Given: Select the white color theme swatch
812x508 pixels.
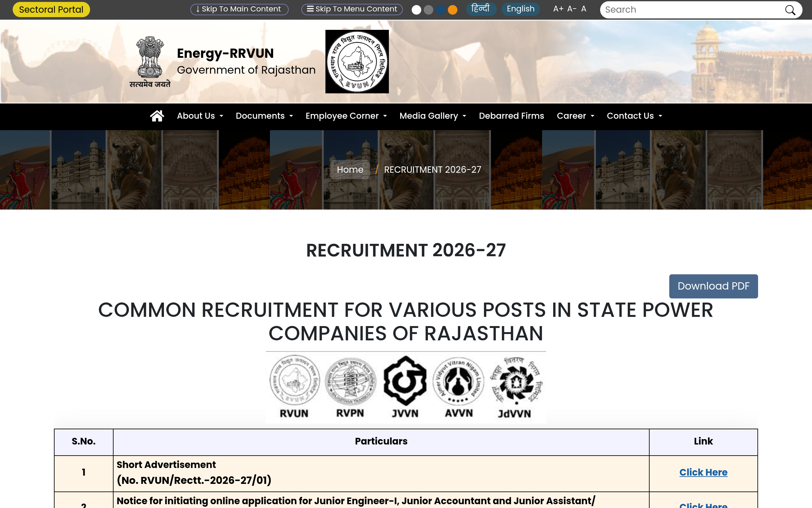Looking at the screenshot, I should coord(416,10).
